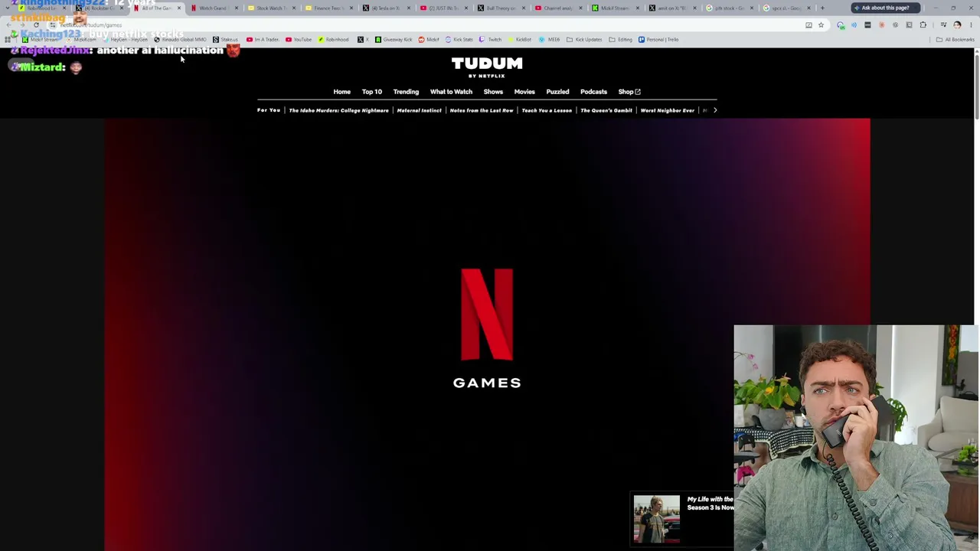
Task: Switch to the Tesla on X tab
Action: click(x=385, y=8)
